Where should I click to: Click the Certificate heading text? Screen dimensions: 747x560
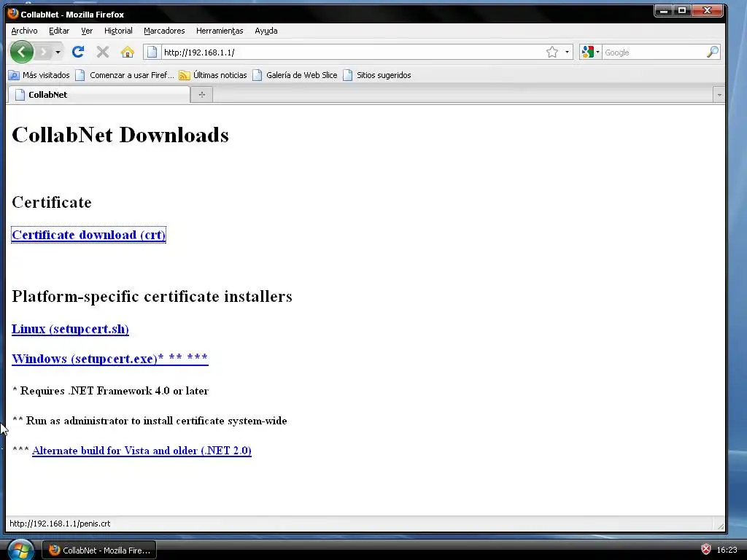(52, 203)
